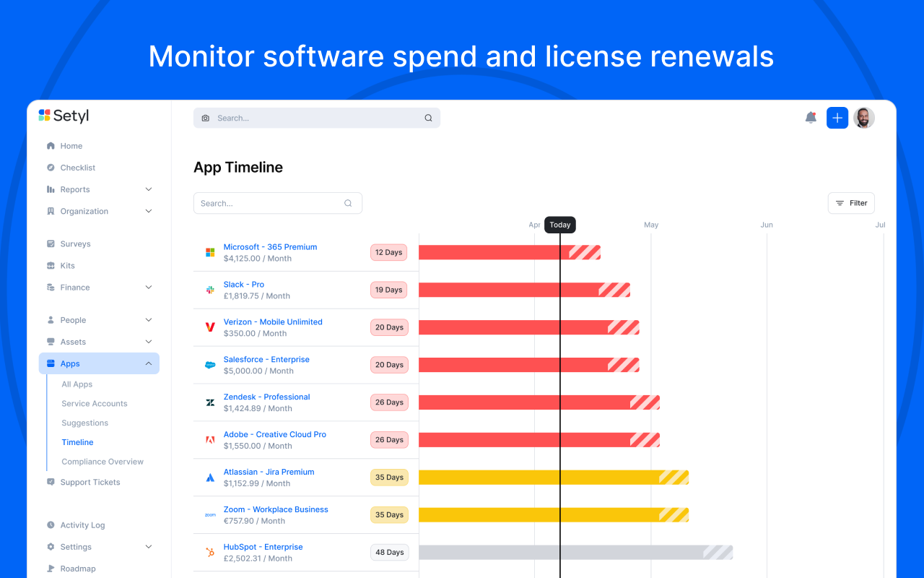
Task: Collapse the Apps sidebar section
Action: coord(148,363)
